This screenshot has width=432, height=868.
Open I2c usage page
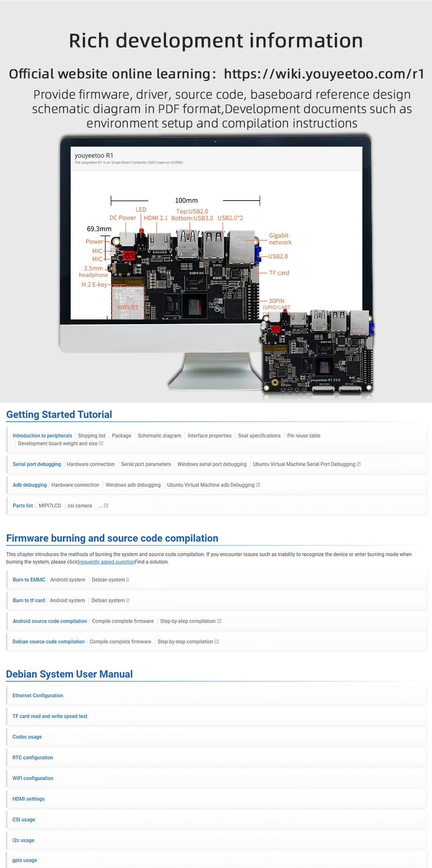23,841
